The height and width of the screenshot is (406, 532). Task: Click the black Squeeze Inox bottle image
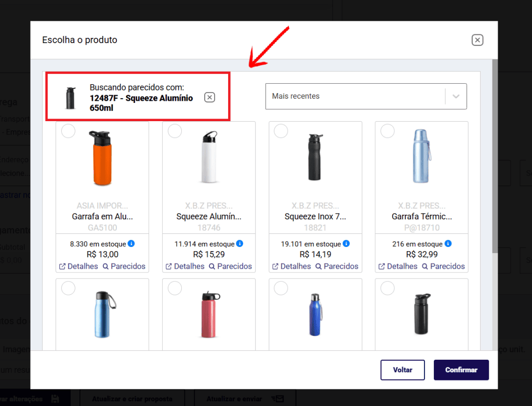point(315,157)
